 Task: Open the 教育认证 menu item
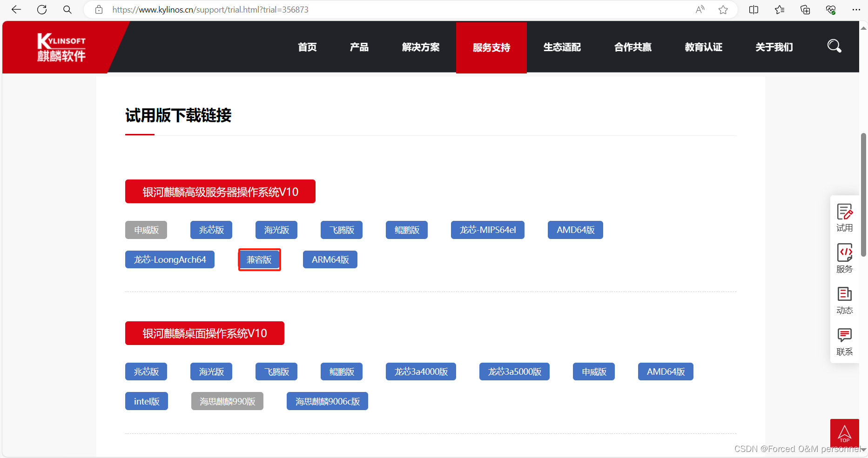pos(704,47)
